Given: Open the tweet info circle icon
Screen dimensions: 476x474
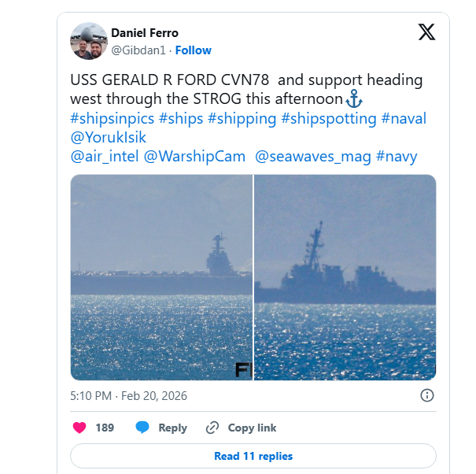Looking at the screenshot, I should pyautogui.click(x=427, y=395).
